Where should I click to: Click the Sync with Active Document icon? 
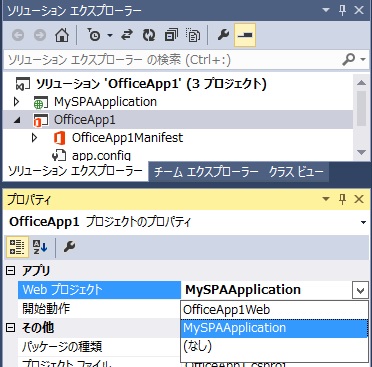[127, 35]
